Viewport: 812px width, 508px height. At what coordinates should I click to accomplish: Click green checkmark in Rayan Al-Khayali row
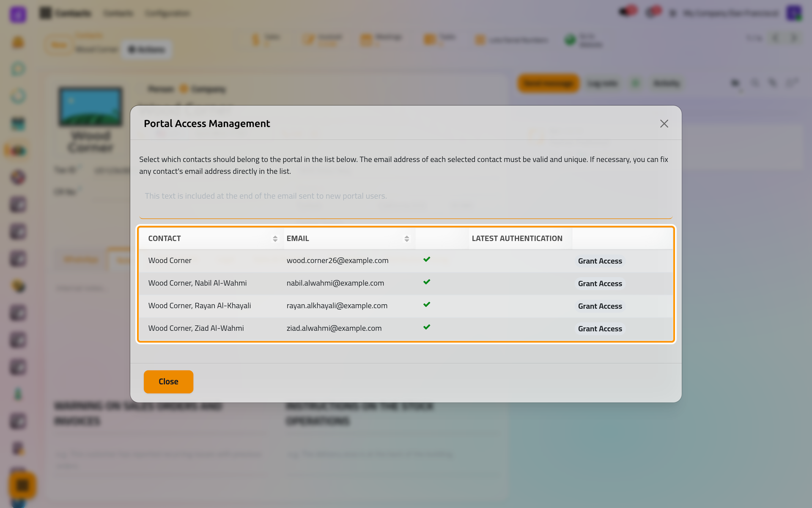point(427,304)
